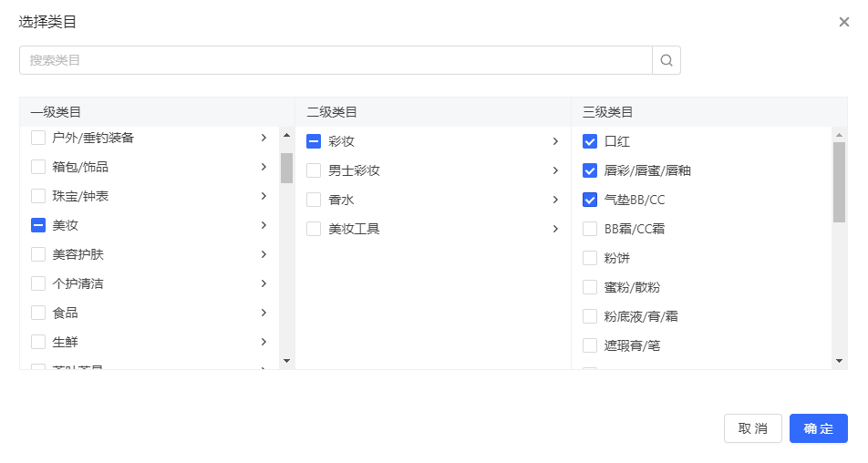Viewport: 868px width, 463px height.
Task: Enable the 粉饼 checkbox
Action: [x=590, y=258]
